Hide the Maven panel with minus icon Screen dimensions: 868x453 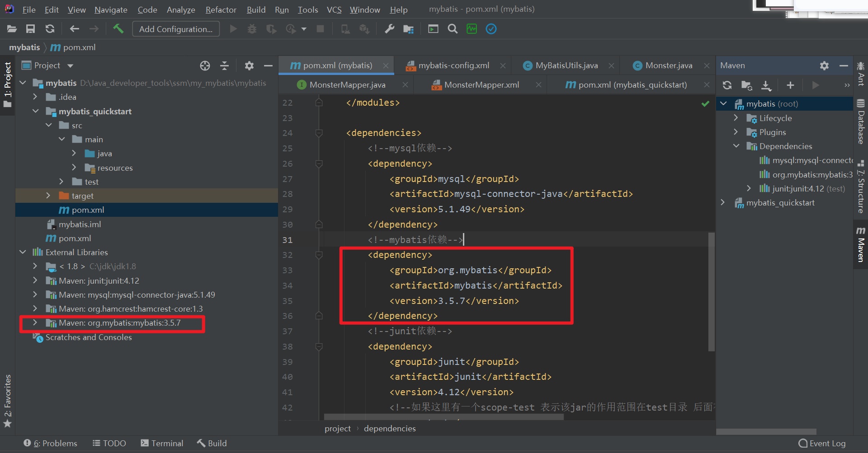coord(844,66)
